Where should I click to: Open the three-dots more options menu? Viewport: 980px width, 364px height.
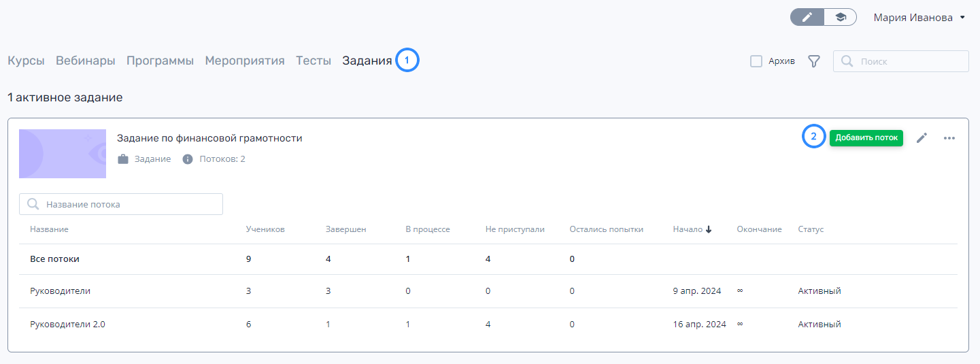click(x=949, y=138)
